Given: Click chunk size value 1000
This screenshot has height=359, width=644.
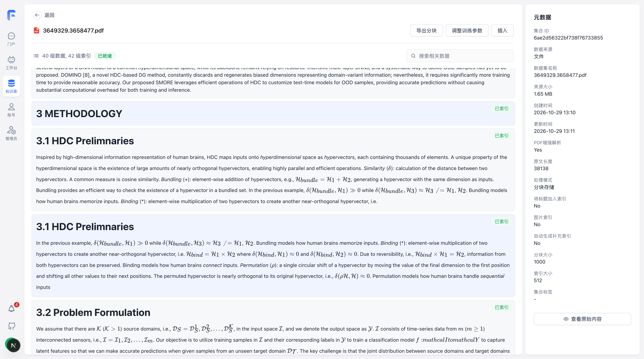Looking at the screenshot, I should point(539,262).
